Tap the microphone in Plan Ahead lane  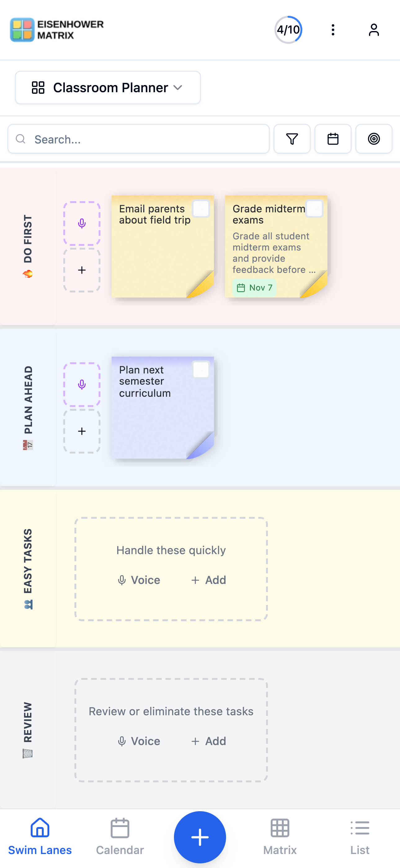[x=82, y=384]
